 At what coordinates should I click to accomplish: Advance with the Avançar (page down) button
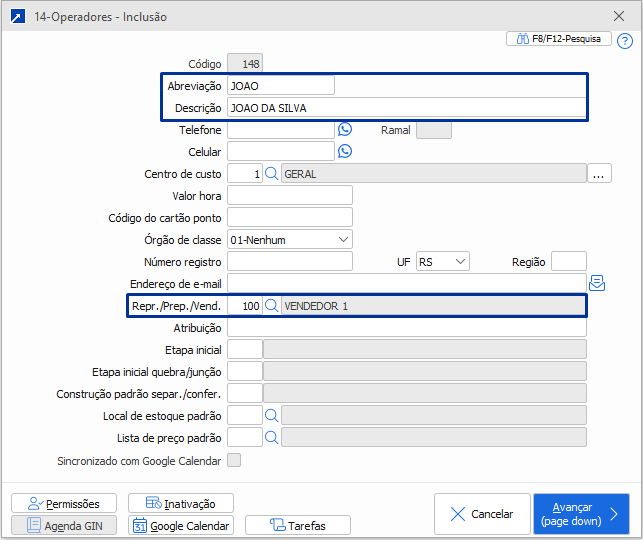click(x=581, y=514)
